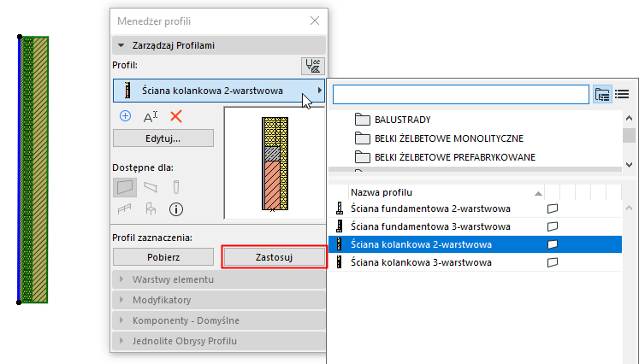639x364 pixels.
Task: Click the Edytuj... button
Action: [x=163, y=138]
